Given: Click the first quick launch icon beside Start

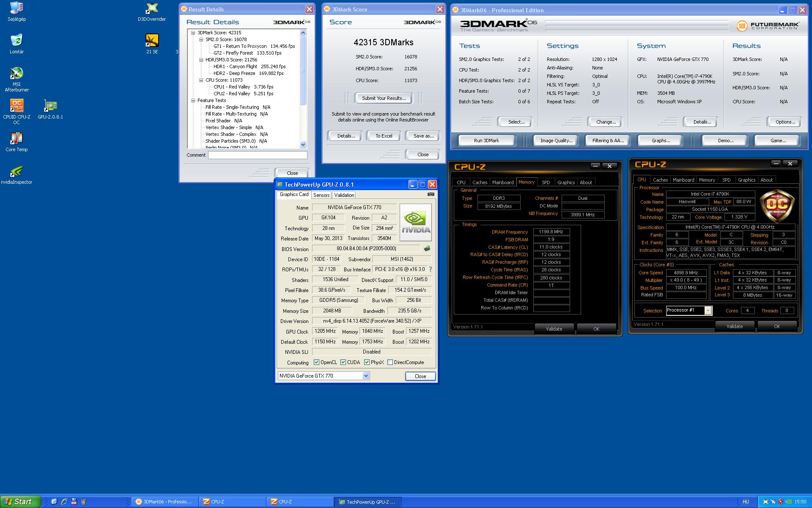Looking at the screenshot, I should point(54,502).
